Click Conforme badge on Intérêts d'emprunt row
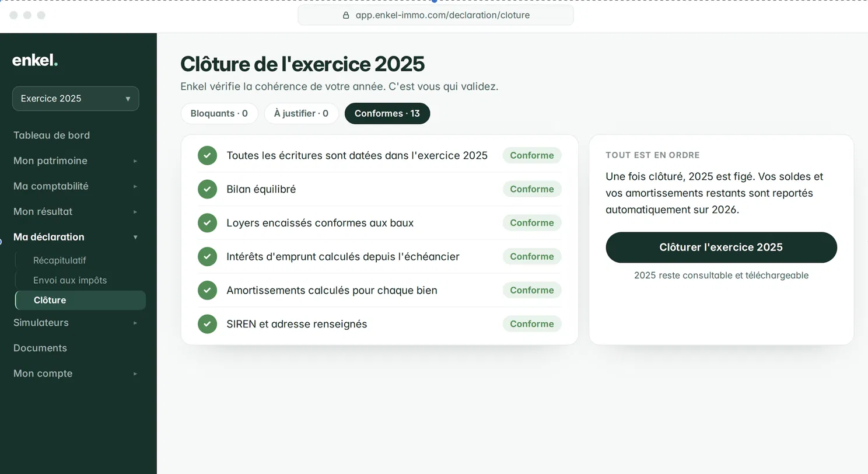The height and width of the screenshot is (474, 868). [x=532, y=256]
